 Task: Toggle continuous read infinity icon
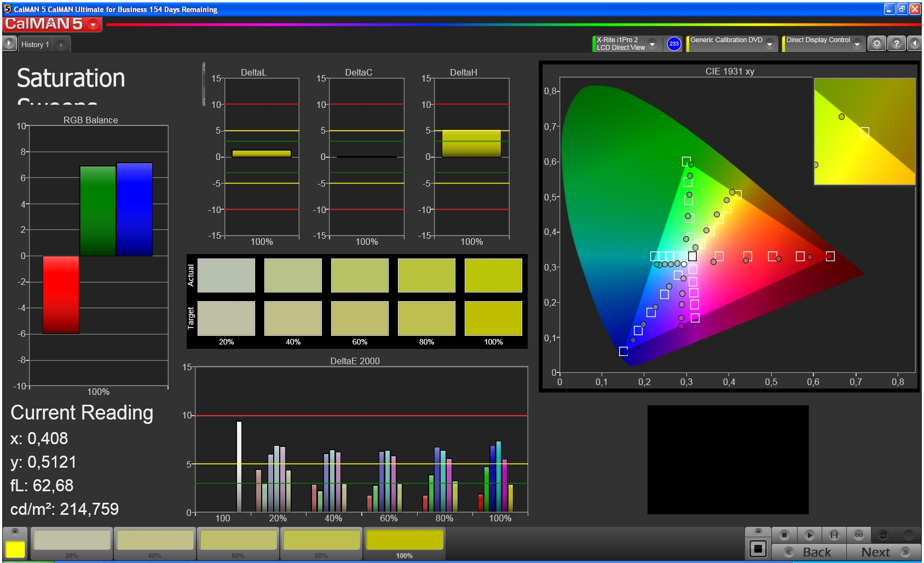pos(859,535)
